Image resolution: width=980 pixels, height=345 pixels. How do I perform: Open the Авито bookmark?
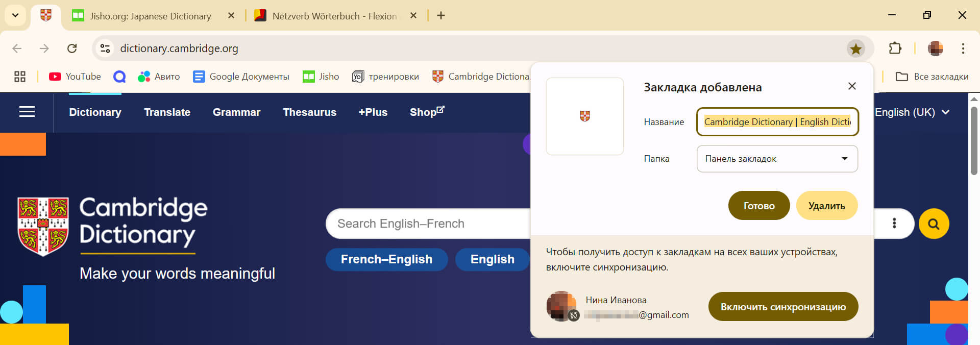[x=159, y=77]
